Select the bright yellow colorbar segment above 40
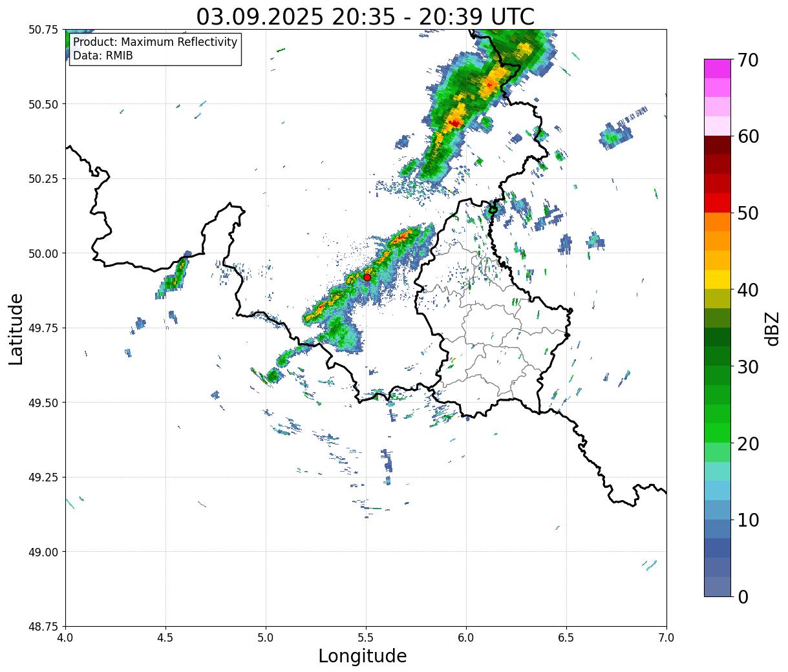788x672 pixels. coord(718,280)
